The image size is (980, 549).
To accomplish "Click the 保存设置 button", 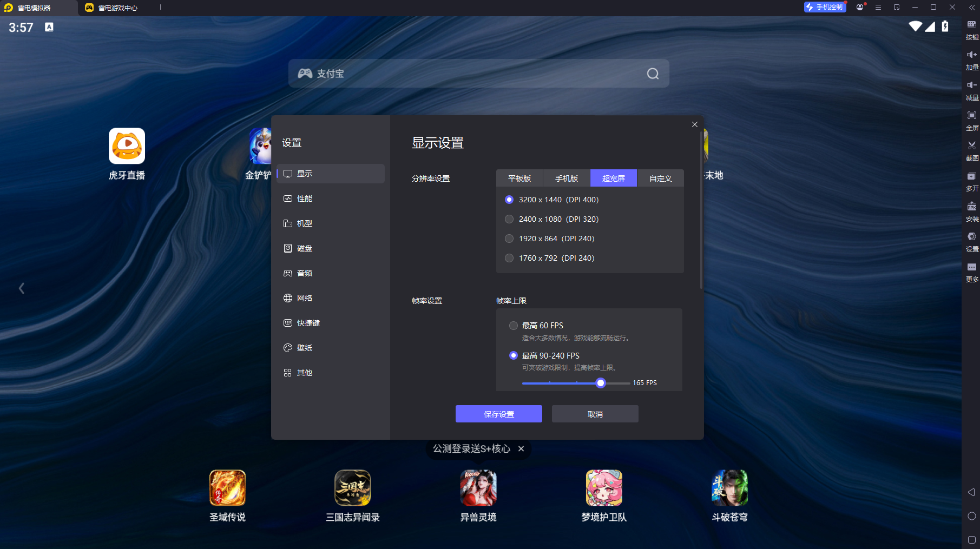I will [x=499, y=414].
